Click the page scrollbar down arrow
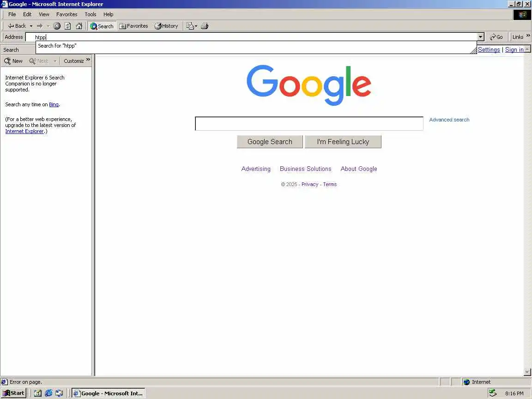This screenshot has width=532, height=399. (527, 372)
